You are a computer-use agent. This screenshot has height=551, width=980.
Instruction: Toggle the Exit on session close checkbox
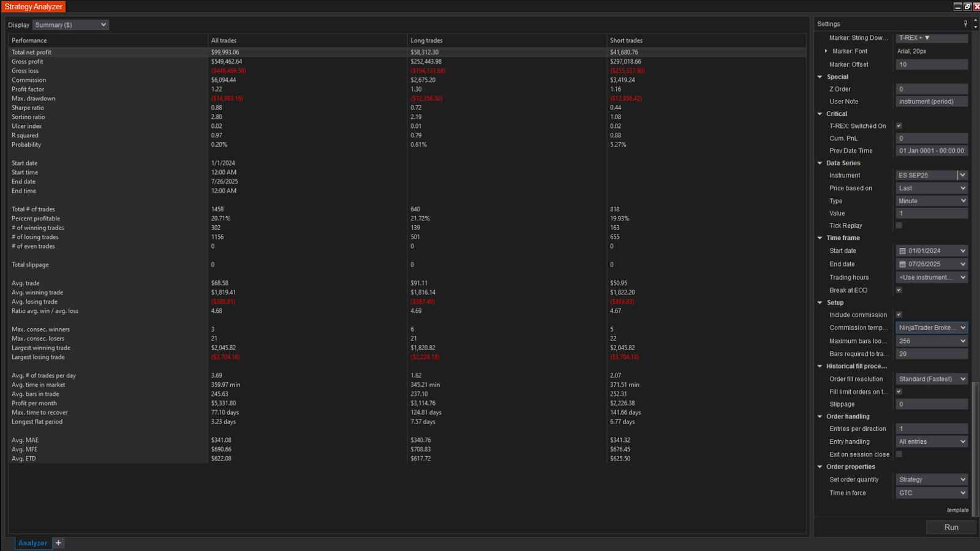[899, 454]
